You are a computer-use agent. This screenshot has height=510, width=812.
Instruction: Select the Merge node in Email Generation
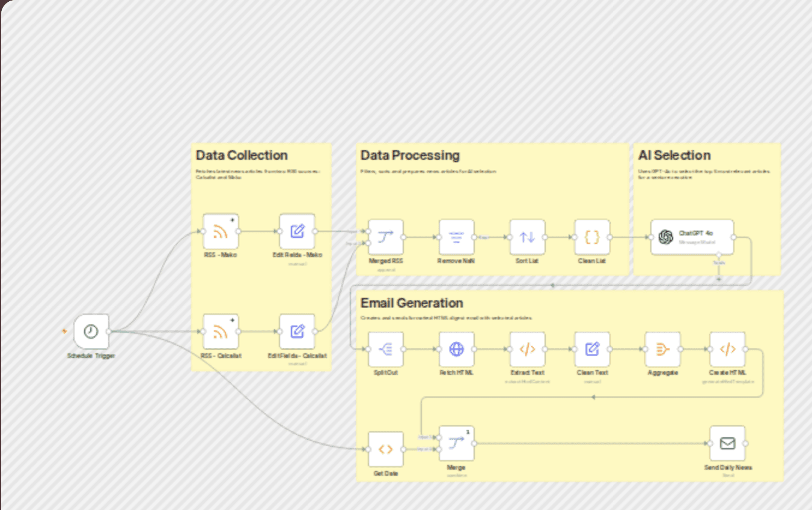(456, 443)
